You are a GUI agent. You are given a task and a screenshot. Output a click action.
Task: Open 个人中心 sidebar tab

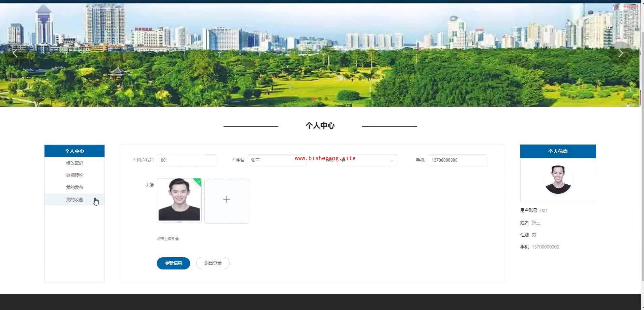click(75, 151)
